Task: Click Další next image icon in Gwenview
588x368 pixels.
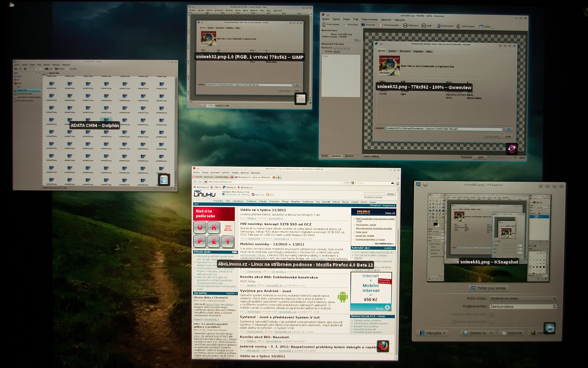Action: 424,26
